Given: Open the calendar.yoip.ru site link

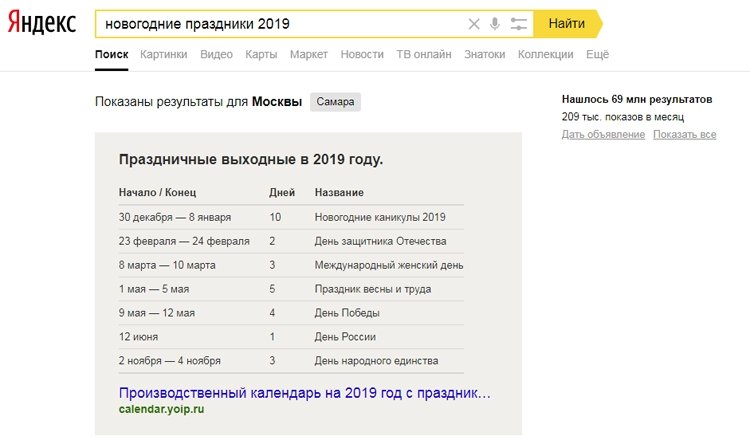Looking at the screenshot, I should [161, 409].
